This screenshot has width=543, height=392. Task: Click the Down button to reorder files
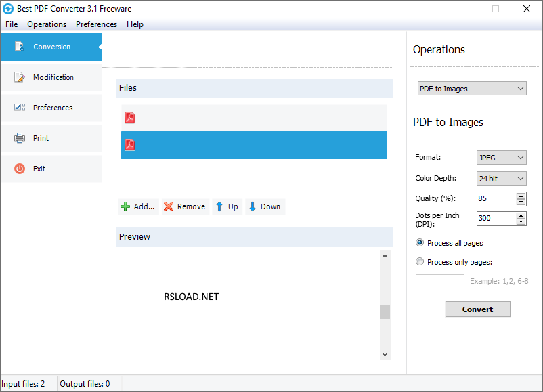(x=265, y=206)
